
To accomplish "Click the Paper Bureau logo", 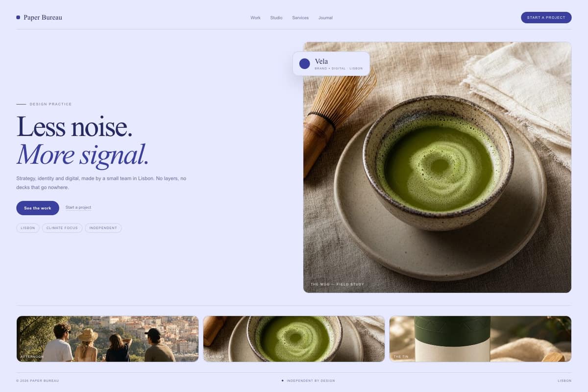I will point(39,18).
